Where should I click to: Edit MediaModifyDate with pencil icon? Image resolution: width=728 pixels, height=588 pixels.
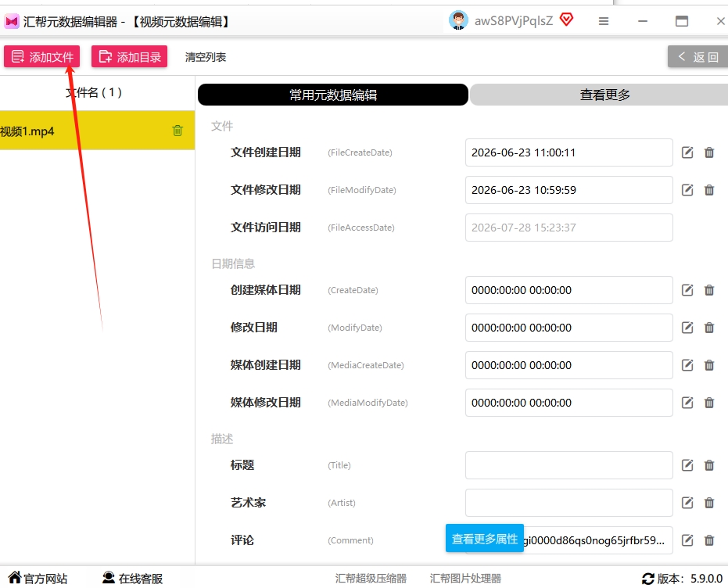click(687, 403)
